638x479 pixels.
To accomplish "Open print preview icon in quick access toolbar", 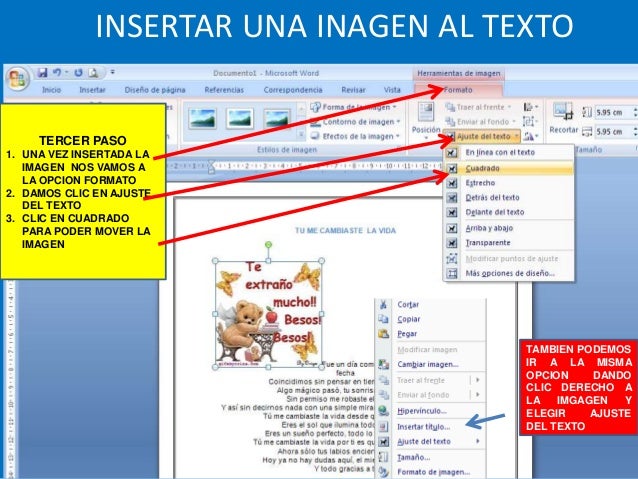I will [93, 73].
